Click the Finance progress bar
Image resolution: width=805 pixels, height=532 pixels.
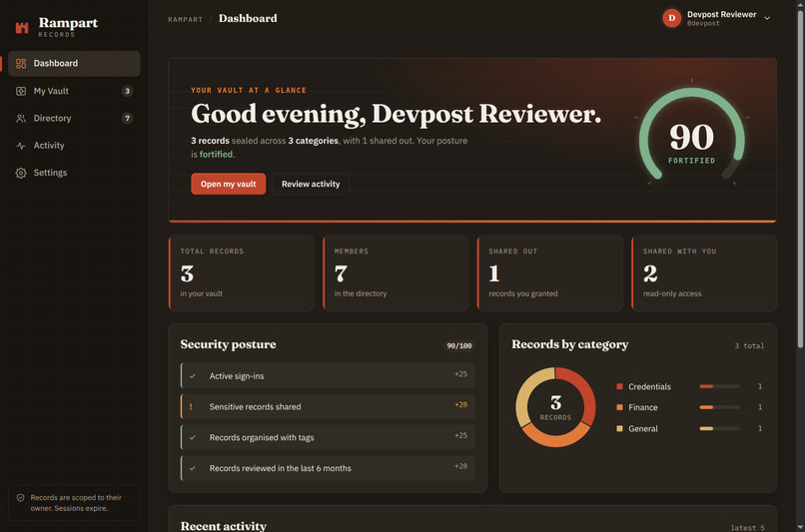pos(719,407)
